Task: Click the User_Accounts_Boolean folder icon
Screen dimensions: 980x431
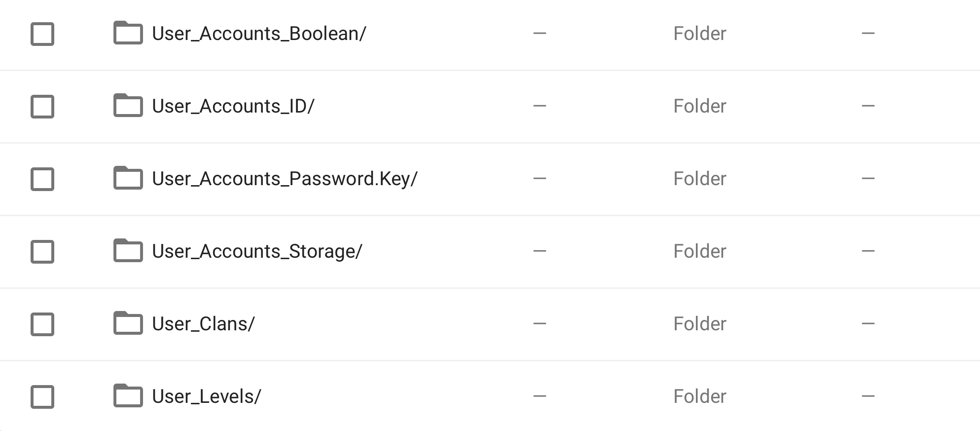Action: pos(128,33)
